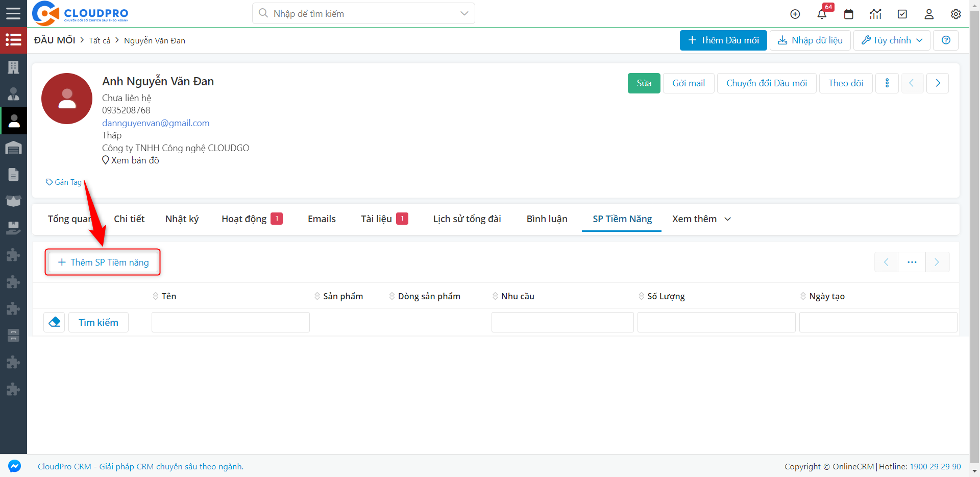Click the Tất cả breadcrumb link
Screen dimensions: 980x477
(x=100, y=41)
